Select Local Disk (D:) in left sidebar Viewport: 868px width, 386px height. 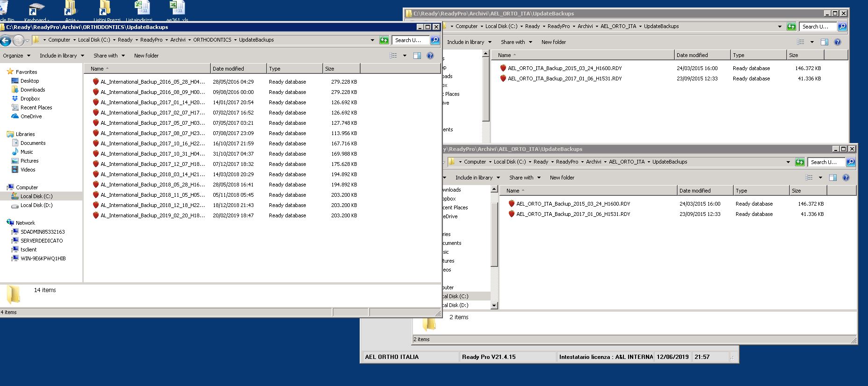[36, 205]
